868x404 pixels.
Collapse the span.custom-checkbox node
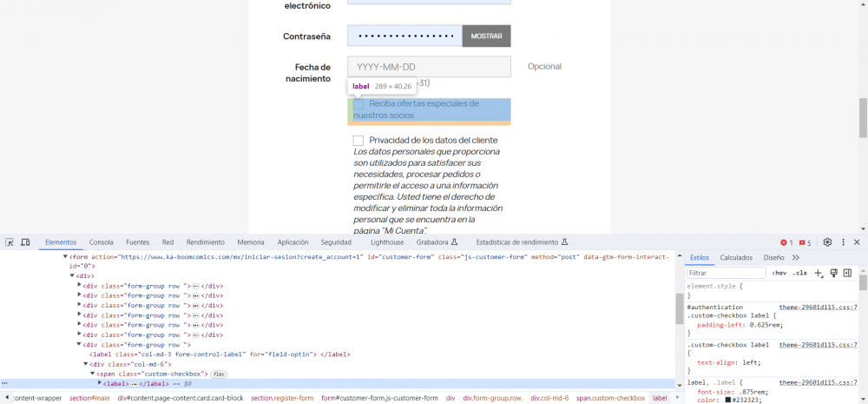click(x=93, y=374)
